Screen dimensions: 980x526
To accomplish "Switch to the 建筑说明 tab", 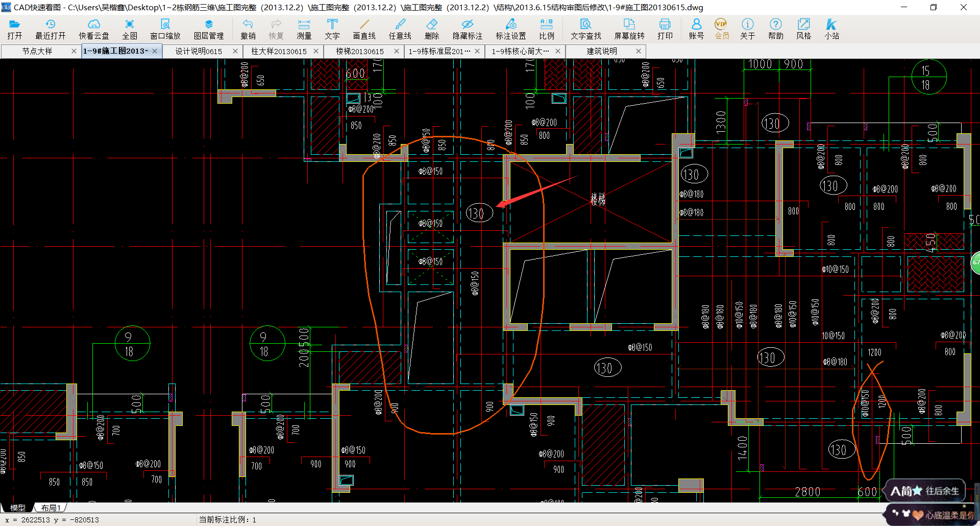I will pos(602,51).
